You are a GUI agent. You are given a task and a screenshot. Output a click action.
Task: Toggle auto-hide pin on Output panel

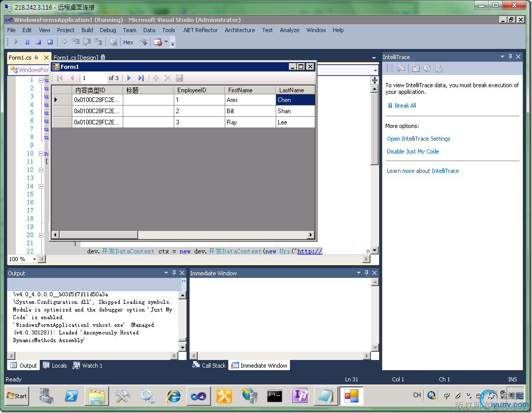(174, 273)
